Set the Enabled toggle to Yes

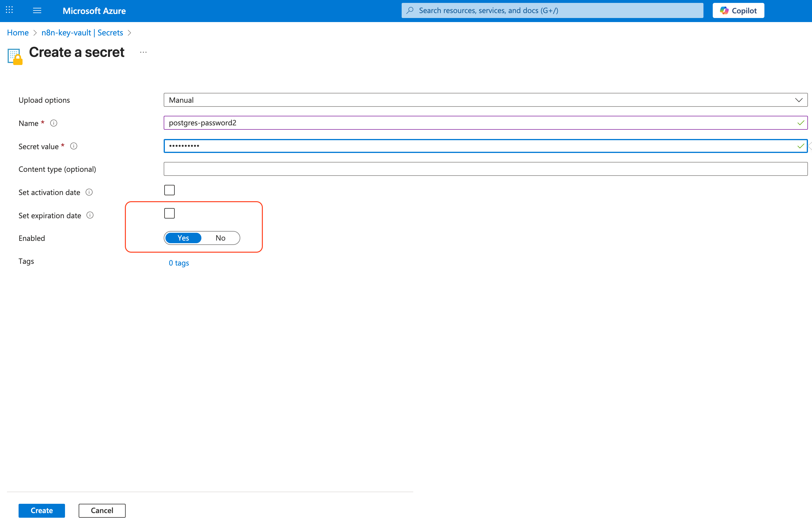[183, 238]
